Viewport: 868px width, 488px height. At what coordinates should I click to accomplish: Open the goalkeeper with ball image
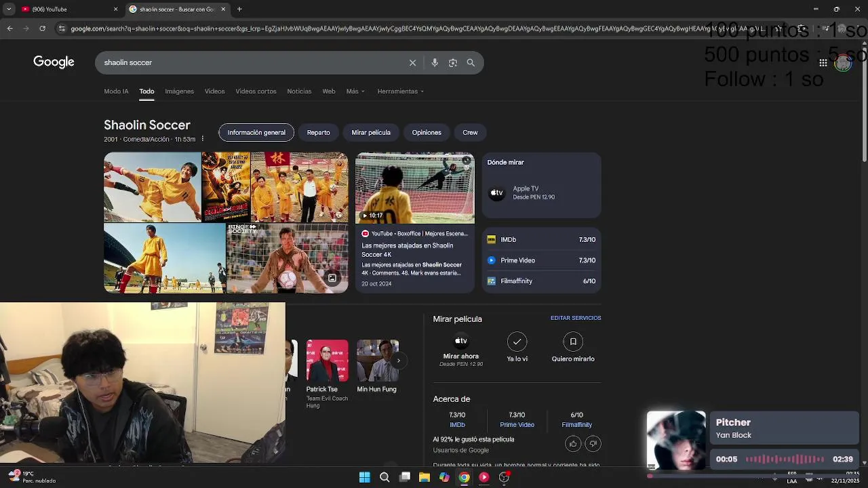[x=288, y=259]
